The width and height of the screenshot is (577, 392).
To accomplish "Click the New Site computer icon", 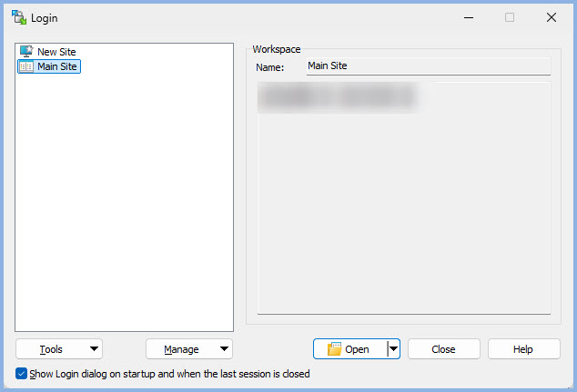I will (26, 52).
